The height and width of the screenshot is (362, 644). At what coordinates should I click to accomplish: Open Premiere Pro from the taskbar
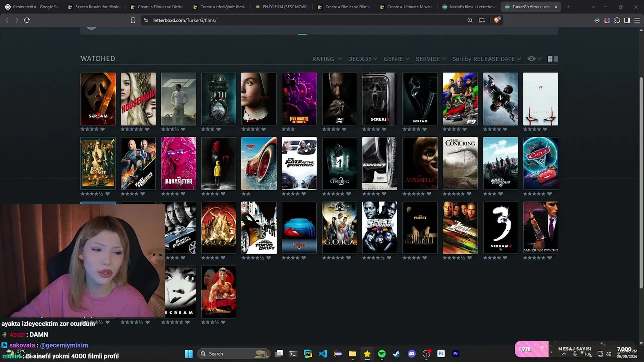456,354
